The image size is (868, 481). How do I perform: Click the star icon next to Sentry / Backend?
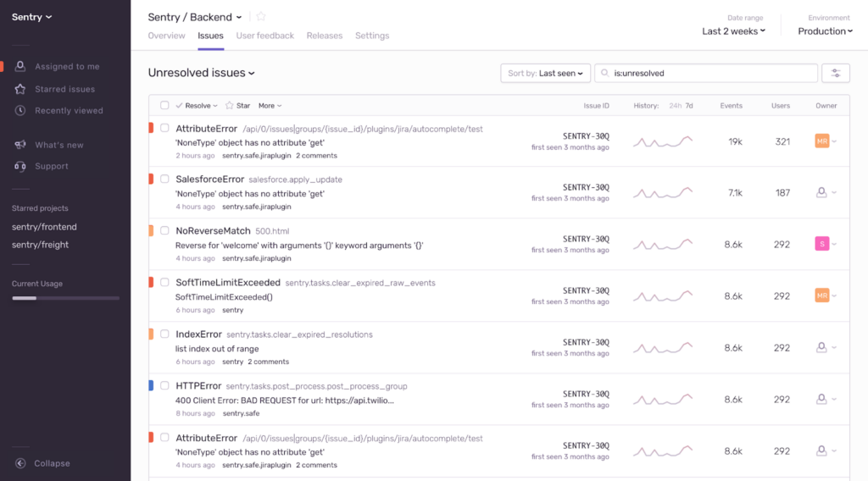261,17
